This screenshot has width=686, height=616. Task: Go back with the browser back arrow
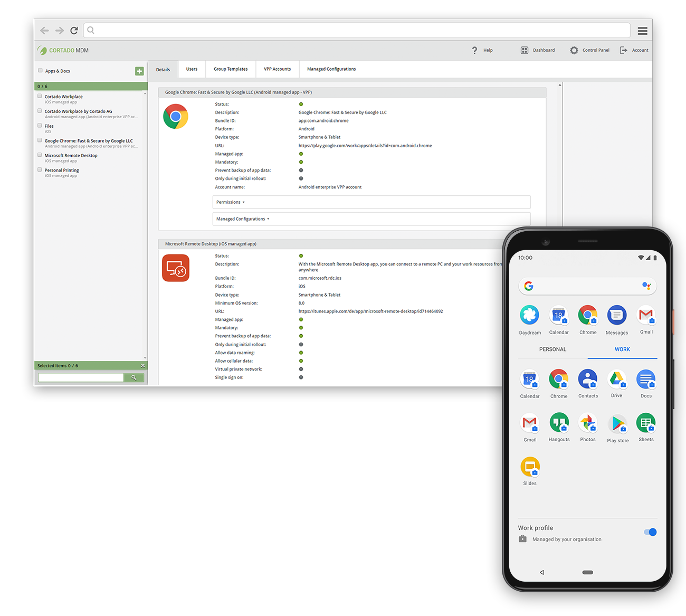click(x=44, y=31)
